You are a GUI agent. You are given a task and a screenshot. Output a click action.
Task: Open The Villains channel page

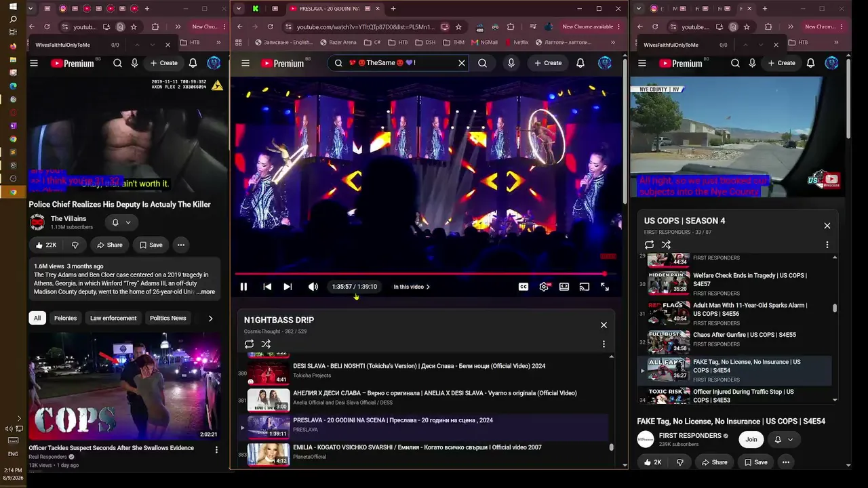pyautogui.click(x=68, y=218)
